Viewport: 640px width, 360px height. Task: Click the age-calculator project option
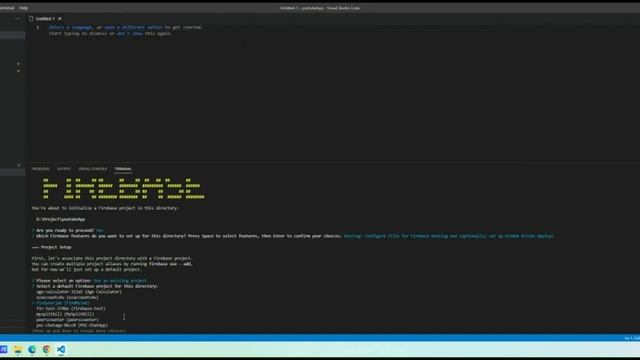click(79, 292)
